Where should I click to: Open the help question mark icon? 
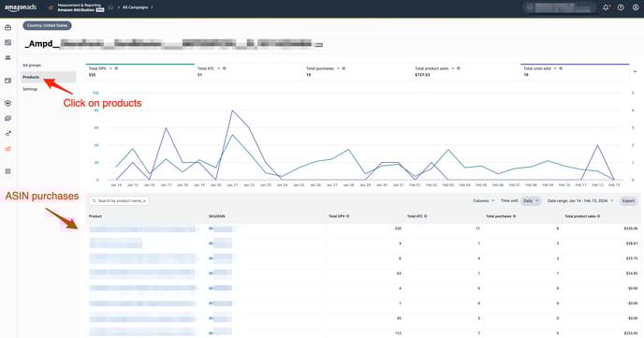coord(621,7)
